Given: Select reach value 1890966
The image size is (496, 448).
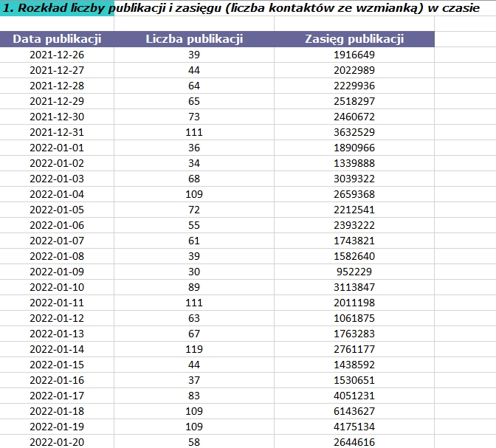Looking at the screenshot, I should tap(354, 148).
